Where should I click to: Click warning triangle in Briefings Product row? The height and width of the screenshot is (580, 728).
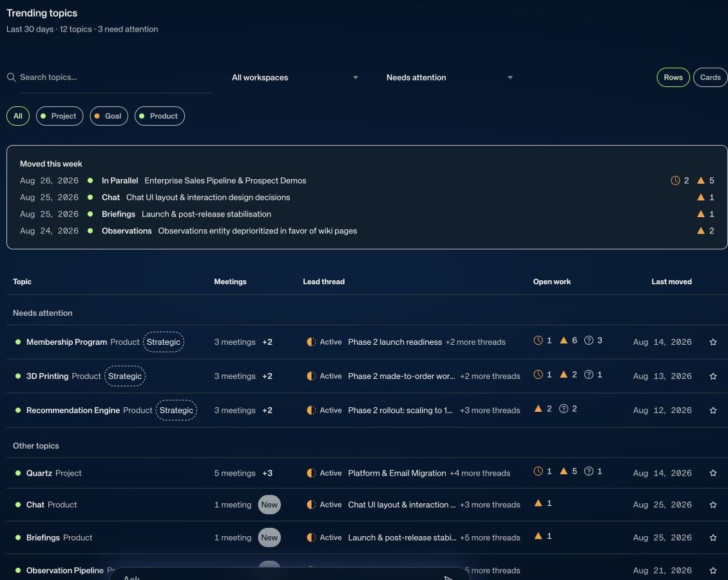pyautogui.click(x=538, y=536)
